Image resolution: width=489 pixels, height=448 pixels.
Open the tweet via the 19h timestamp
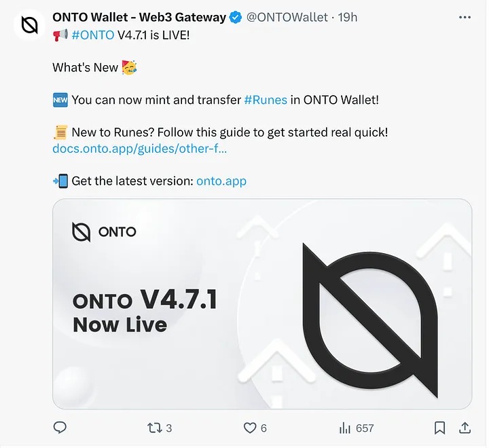(x=348, y=18)
